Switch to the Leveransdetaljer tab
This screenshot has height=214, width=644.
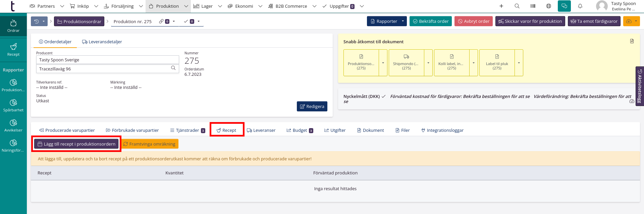[102, 42]
